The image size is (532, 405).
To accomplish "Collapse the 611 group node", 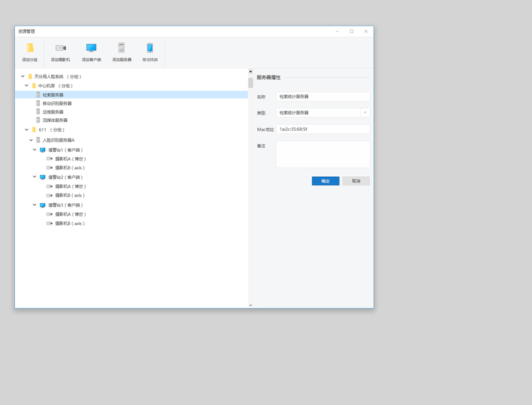I will click(26, 130).
